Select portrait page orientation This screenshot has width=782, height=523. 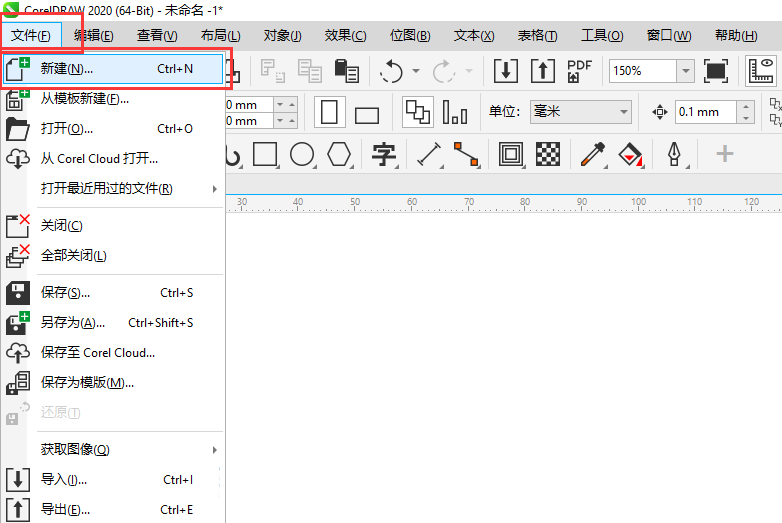330,112
